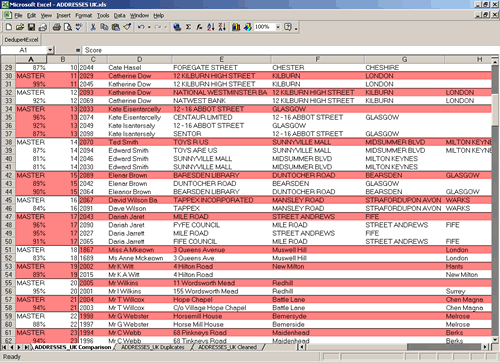Open the Window menu
500x363 pixels.
(139, 15)
